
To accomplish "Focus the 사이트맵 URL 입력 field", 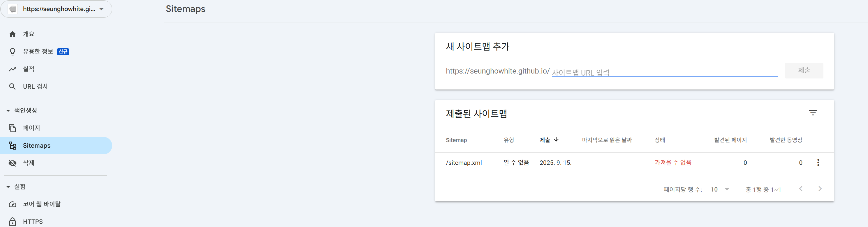I will (x=664, y=72).
